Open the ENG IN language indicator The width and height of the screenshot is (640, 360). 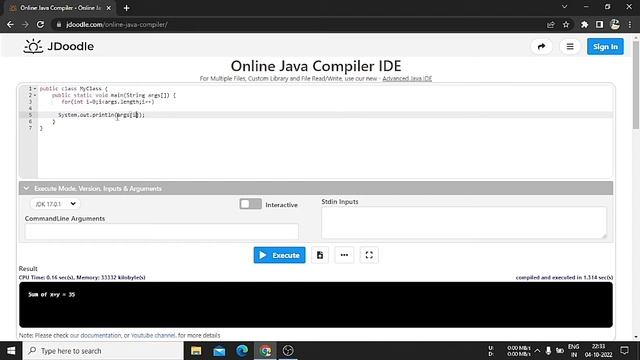pyautogui.click(x=573, y=351)
